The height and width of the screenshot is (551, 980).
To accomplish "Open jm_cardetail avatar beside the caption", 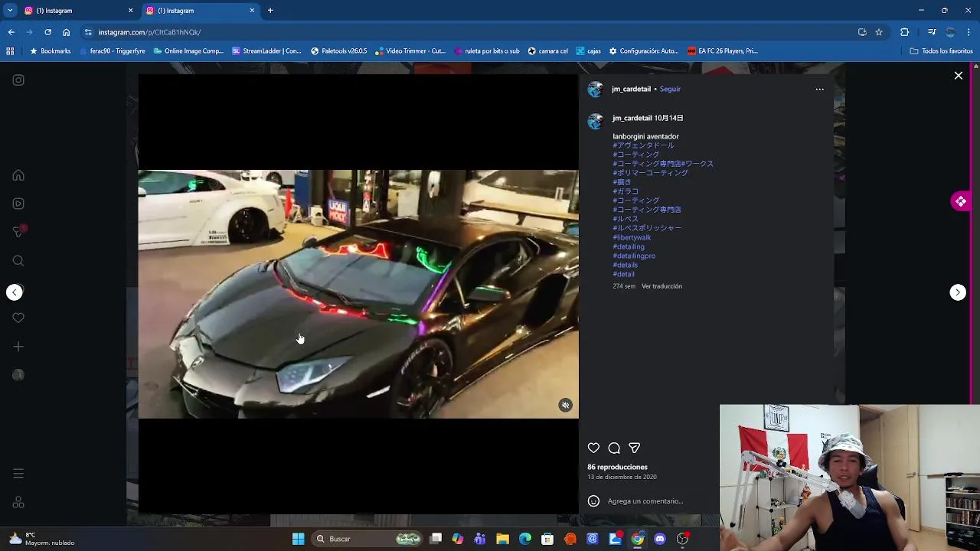I will (595, 122).
